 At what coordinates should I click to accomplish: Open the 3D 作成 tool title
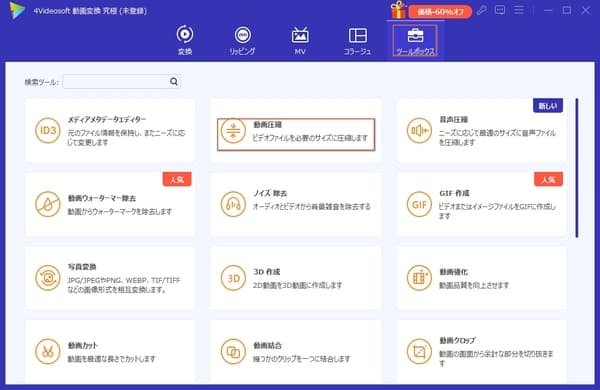point(267,272)
